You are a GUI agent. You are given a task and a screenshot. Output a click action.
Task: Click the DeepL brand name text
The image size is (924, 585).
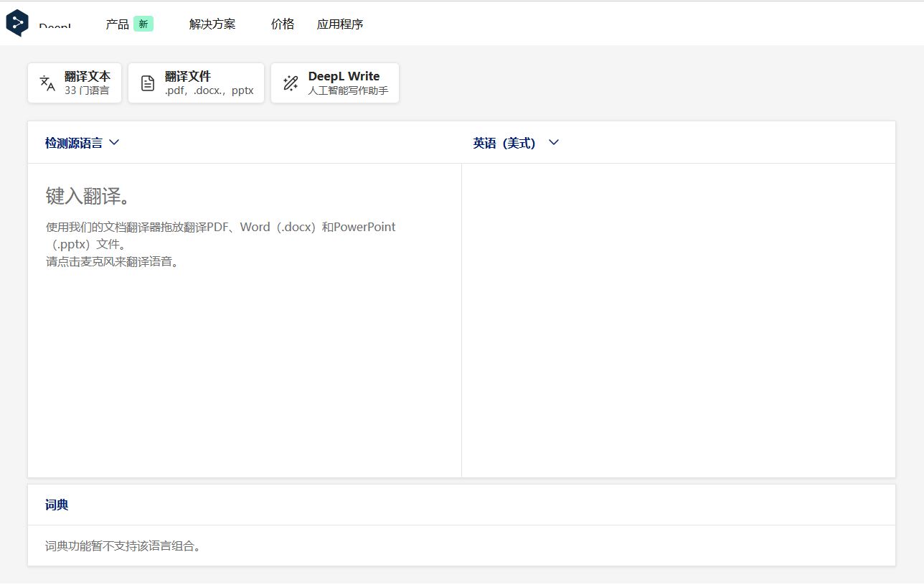coord(55,27)
